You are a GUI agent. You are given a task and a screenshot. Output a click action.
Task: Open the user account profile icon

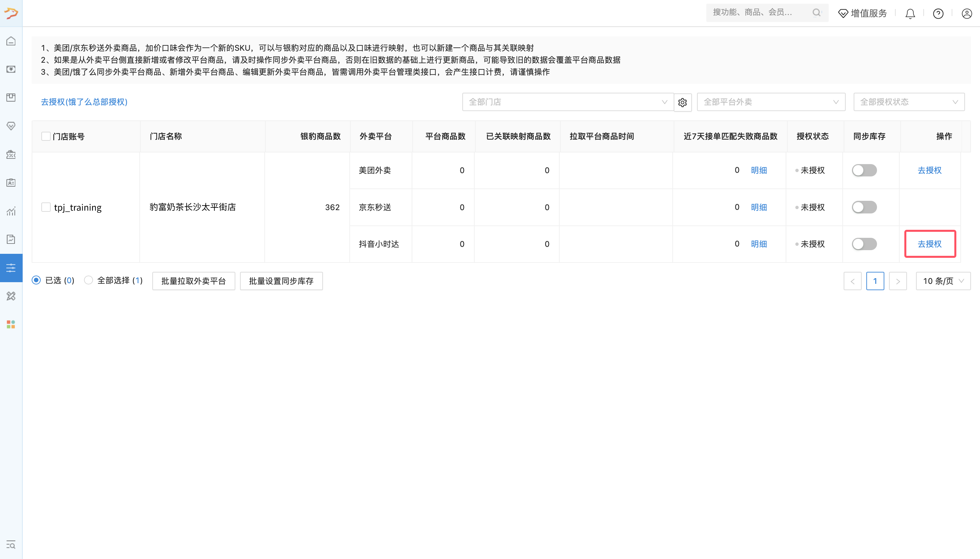point(966,14)
